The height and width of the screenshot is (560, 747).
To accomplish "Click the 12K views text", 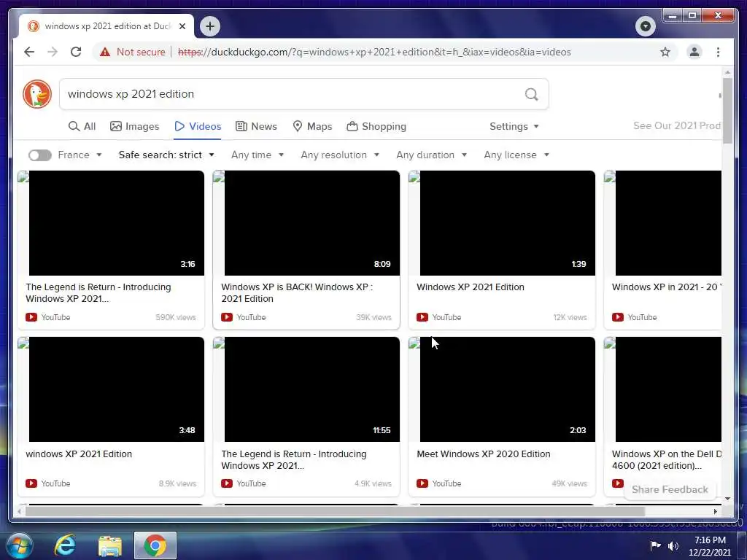I will point(570,317).
